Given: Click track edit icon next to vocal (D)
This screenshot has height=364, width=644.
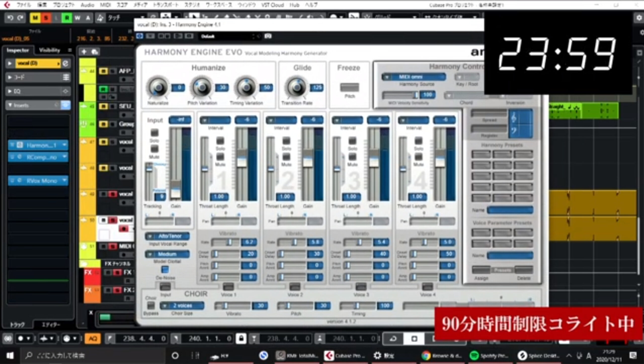Looking at the screenshot, I should click(66, 63).
